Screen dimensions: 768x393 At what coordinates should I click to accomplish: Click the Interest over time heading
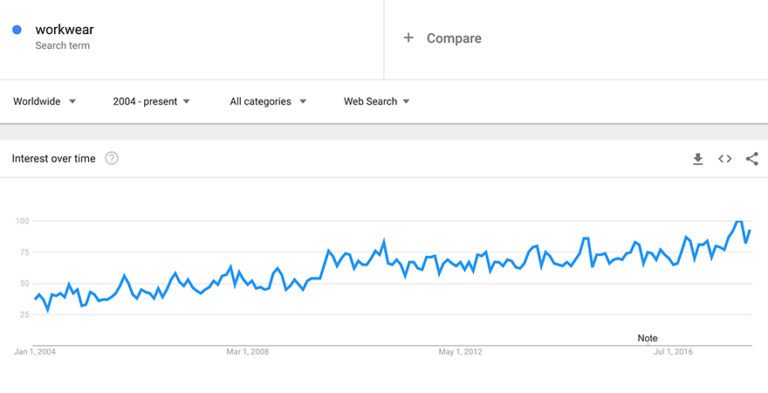click(53, 159)
